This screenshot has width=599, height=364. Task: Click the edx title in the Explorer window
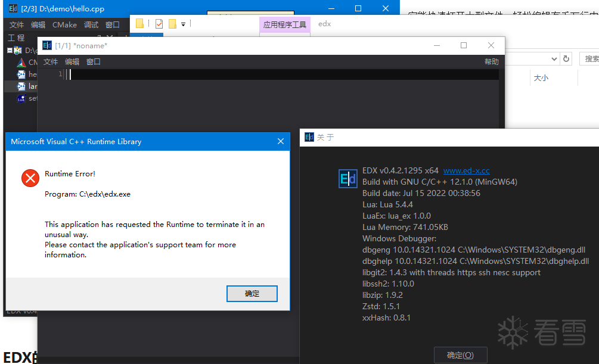pyautogui.click(x=324, y=24)
